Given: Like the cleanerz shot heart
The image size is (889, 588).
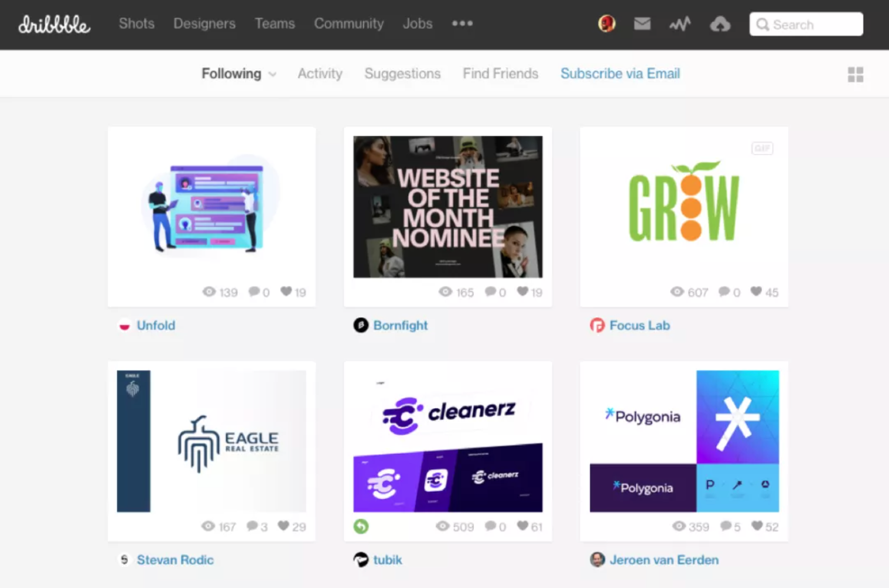Looking at the screenshot, I should (522, 526).
